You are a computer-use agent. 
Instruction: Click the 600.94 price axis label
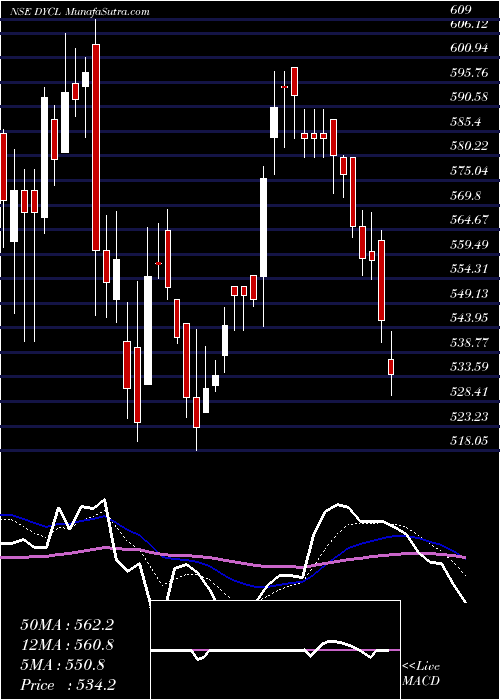pos(469,49)
